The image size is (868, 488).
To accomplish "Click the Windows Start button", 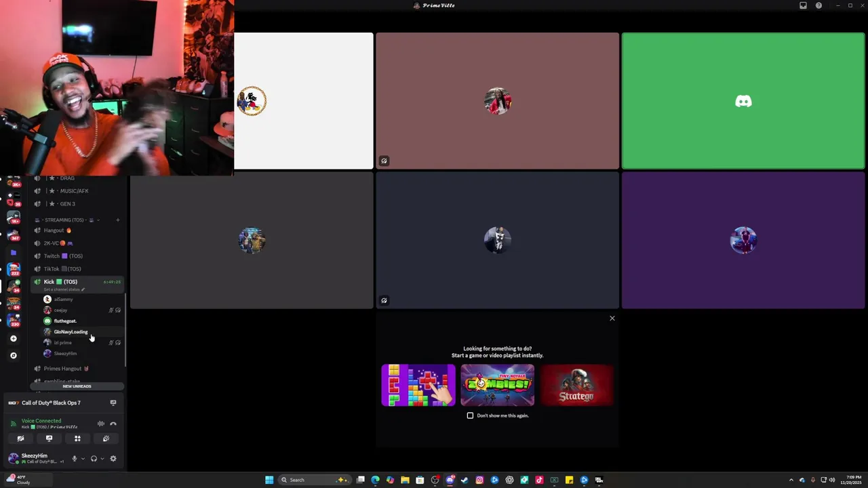I will click(269, 480).
